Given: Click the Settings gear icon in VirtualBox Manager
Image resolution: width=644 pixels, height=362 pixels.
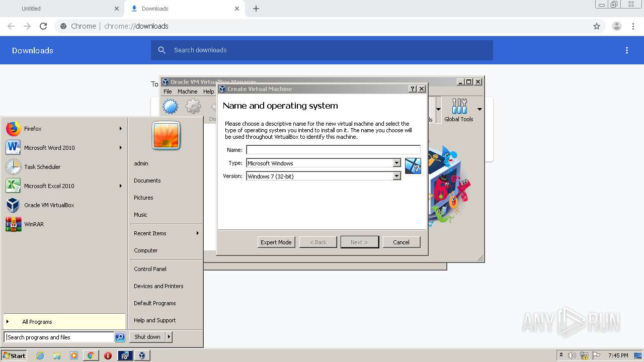Looking at the screenshot, I should coord(193,107).
